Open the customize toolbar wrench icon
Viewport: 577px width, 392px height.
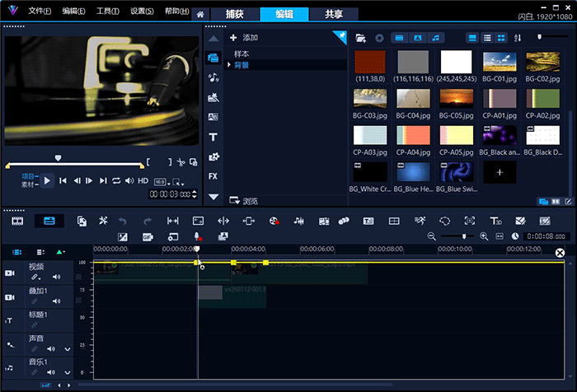click(x=103, y=221)
